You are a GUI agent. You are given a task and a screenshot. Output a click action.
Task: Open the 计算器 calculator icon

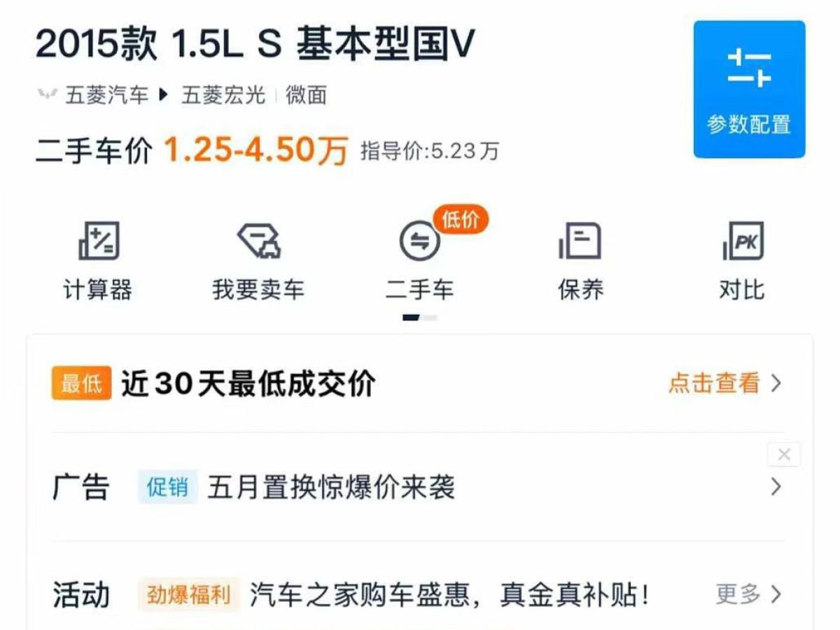[98, 241]
